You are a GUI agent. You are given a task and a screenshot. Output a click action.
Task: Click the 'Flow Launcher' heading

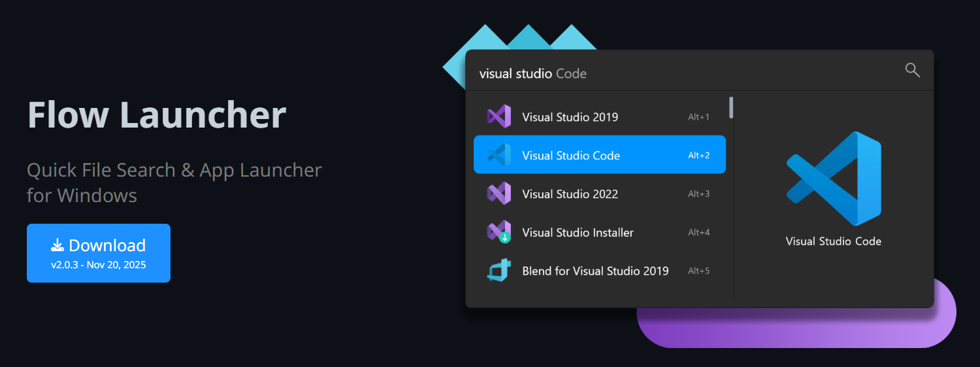tap(157, 115)
